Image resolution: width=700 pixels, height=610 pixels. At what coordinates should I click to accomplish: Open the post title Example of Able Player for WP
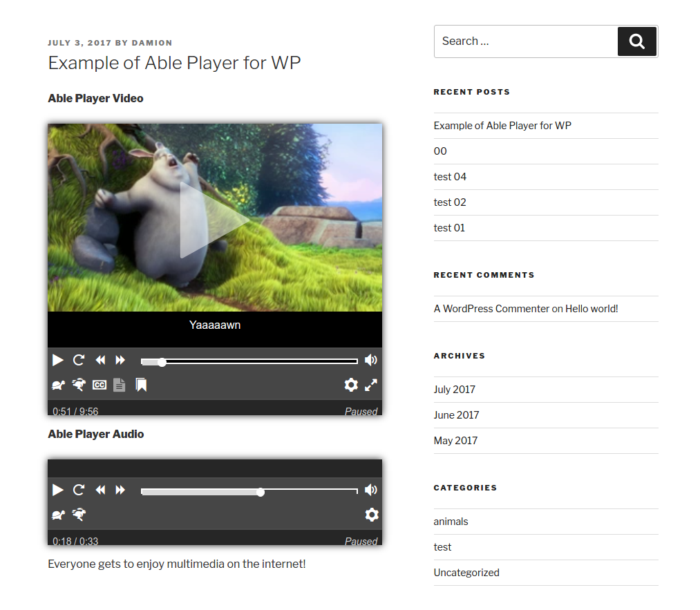pos(174,63)
